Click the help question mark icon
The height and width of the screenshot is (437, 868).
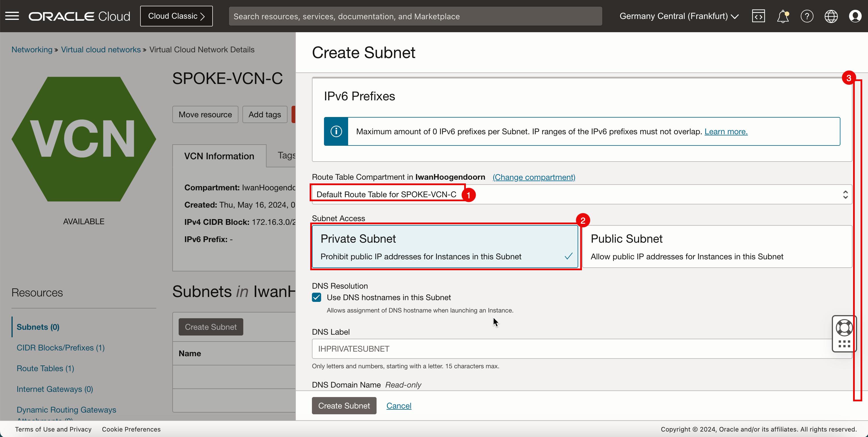[807, 16]
